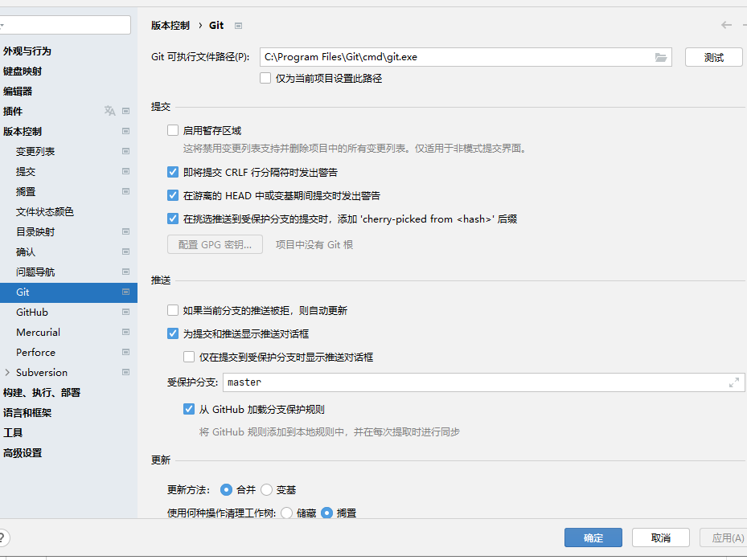Open 键盘映射 settings category
Screen dimensions: 747x560
point(23,71)
